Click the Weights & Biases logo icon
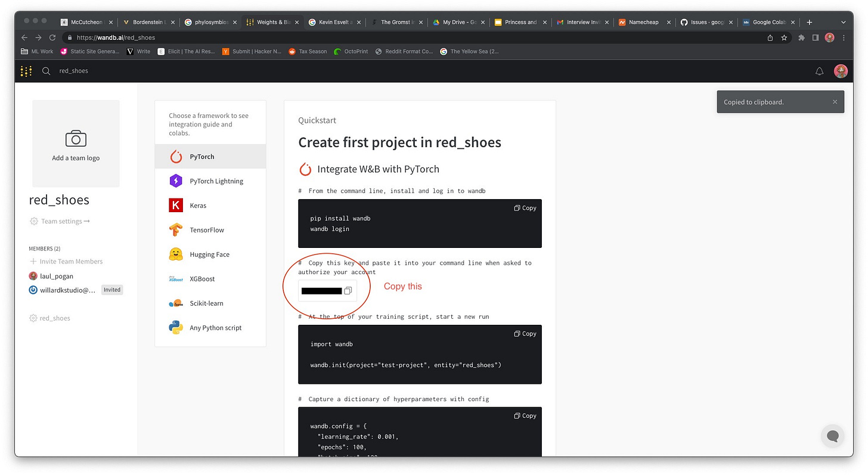The width and height of the screenshot is (868, 475). [x=26, y=71]
